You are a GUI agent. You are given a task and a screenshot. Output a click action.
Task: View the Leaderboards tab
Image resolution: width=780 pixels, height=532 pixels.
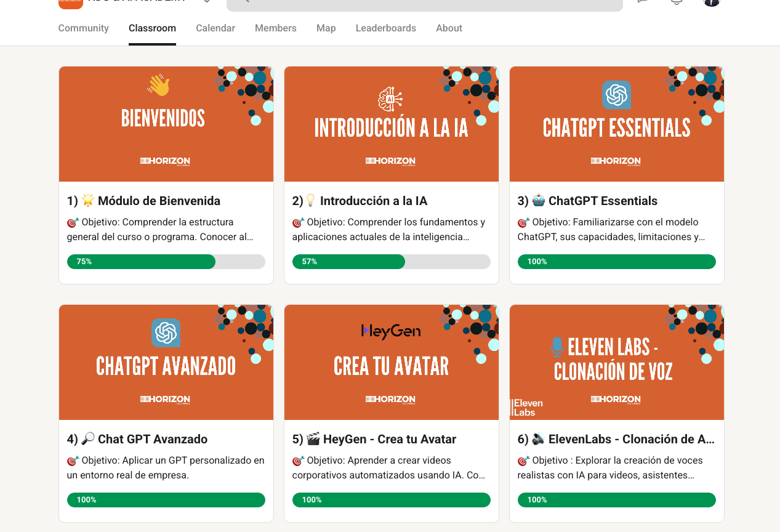point(386,28)
